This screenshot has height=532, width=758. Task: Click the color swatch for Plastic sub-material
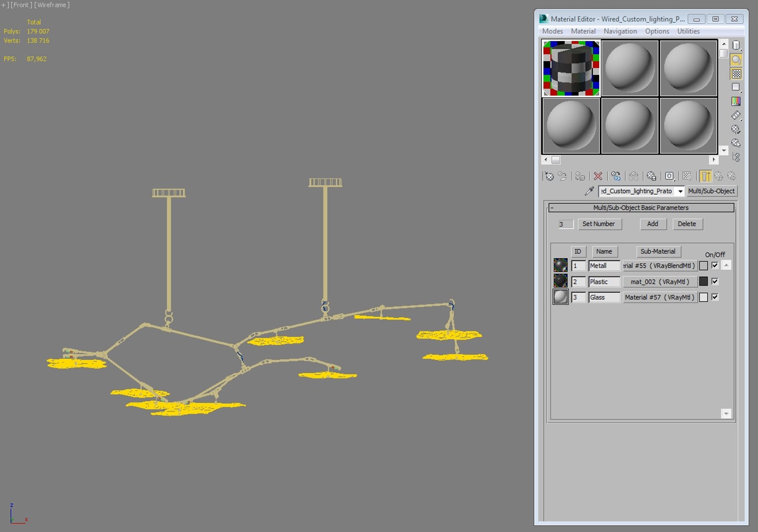click(x=703, y=281)
